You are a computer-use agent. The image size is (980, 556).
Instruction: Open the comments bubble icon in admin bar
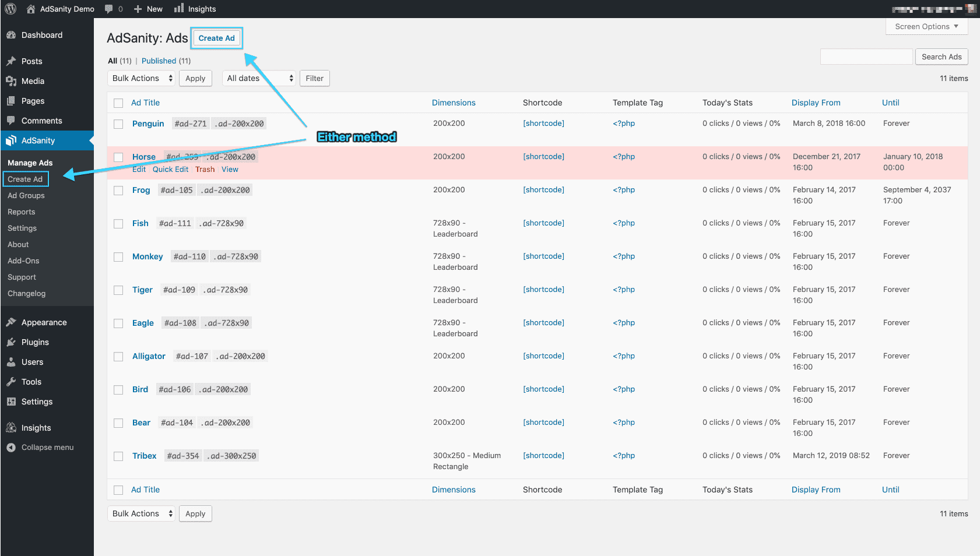108,9
